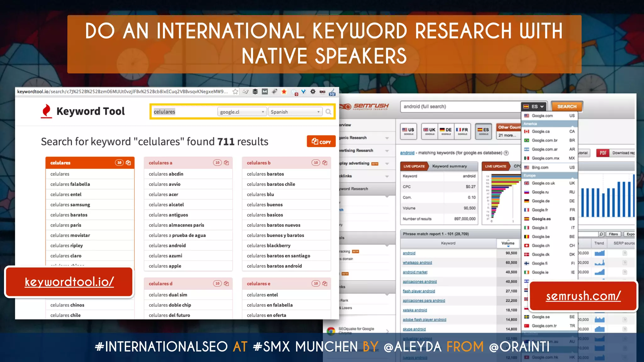Image resolution: width=644 pixels, height=362 pixels.
Task: Copy keywords from the 'celulares a' card icon
Action: [226, 162]
